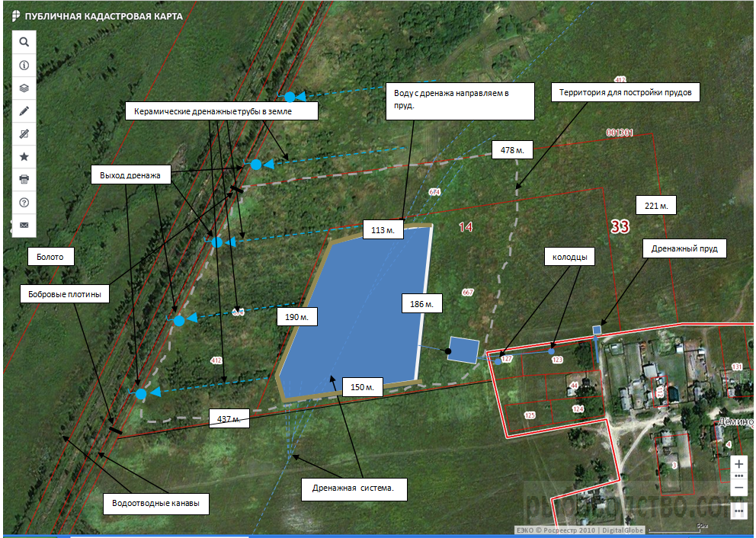This screenshot has width=756, height=538.
Task: Click the information (i) icon in sidebar
Action: tap(24, 66)
